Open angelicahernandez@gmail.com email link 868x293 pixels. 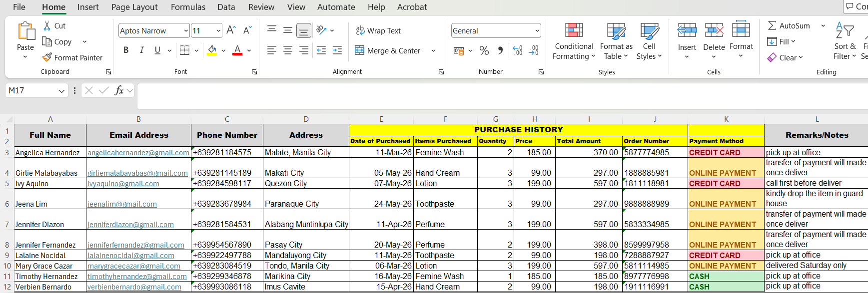tap(138, 153)
